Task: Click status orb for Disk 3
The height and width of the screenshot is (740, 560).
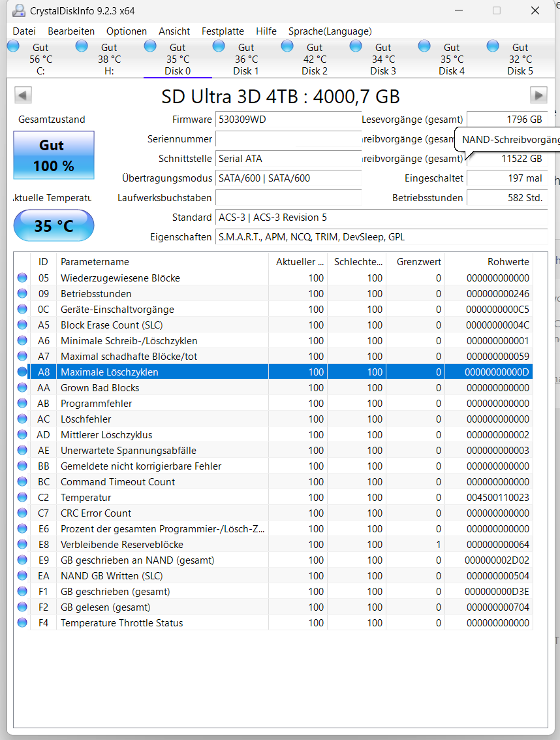Action: click(x=356, y=46)
